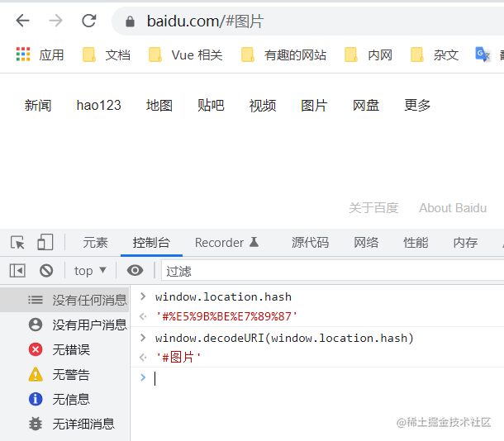Select the 无详细消息 filter row
This screenshot has height=441, width=504.
coord(64,424)
